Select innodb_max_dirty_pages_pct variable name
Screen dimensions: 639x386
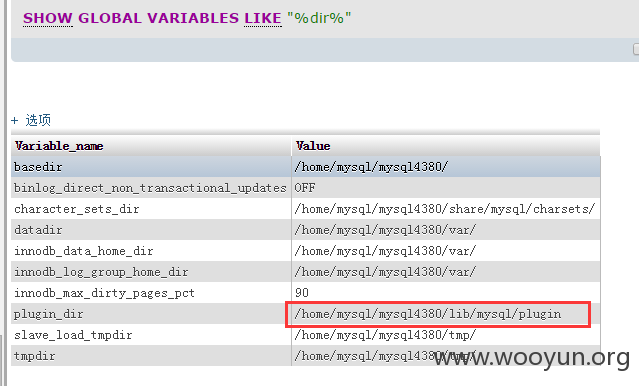tap(104, 293)
